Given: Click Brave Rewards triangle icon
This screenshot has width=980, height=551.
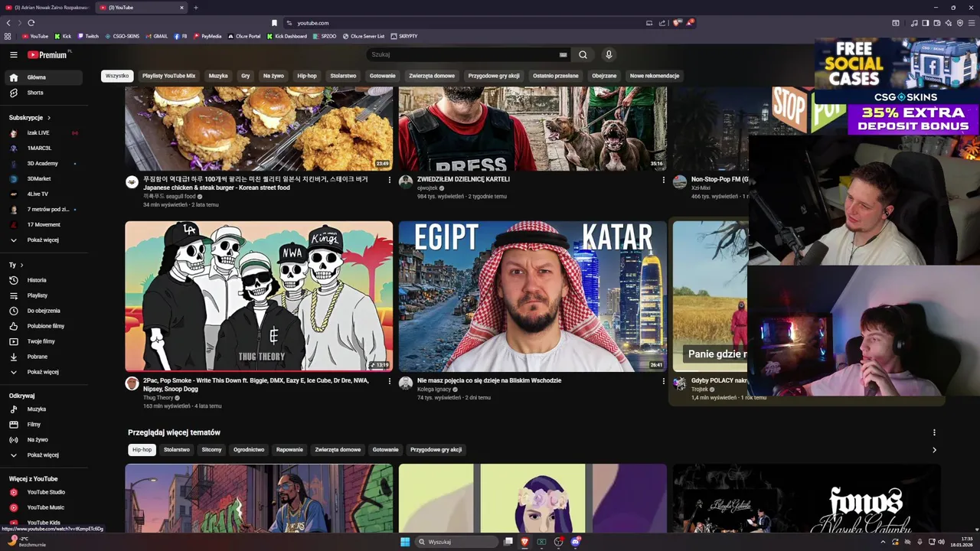Looking at the screenshot, I should coord(690,23).
